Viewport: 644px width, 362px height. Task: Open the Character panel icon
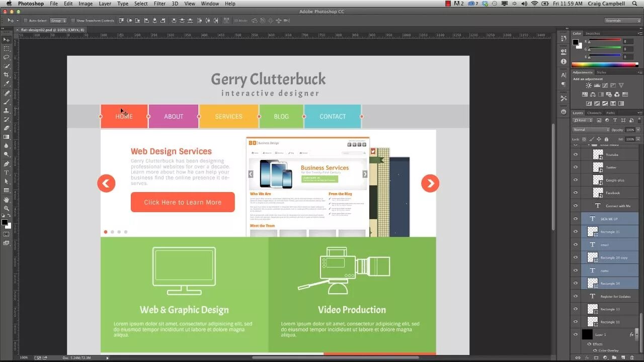(x=563, y=75)
